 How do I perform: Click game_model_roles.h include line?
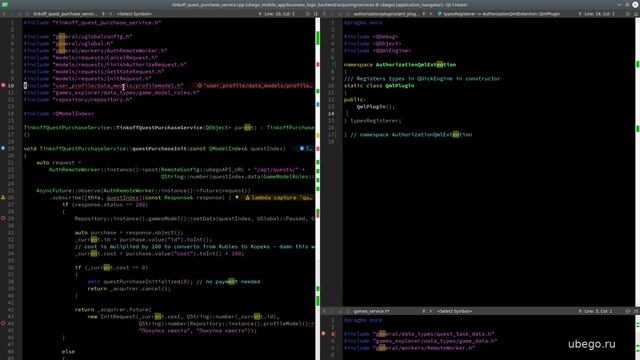point(111,93)
